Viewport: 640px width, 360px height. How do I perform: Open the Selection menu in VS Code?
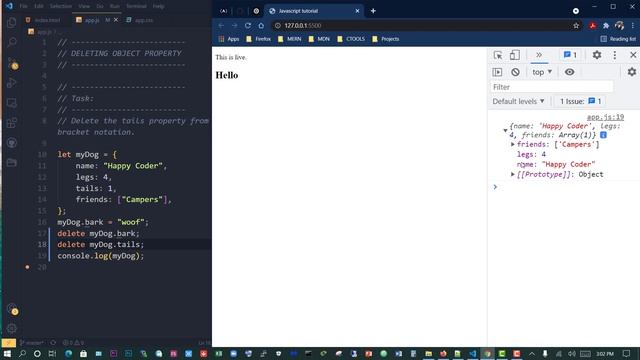61,6
